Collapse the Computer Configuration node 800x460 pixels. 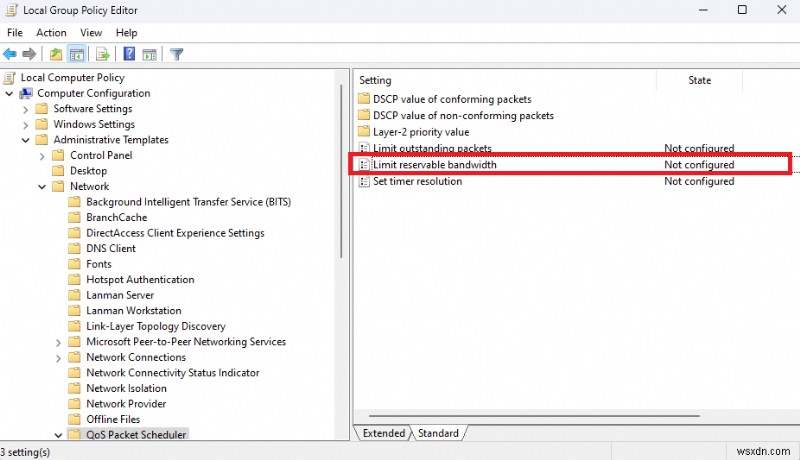coord(9,93)
